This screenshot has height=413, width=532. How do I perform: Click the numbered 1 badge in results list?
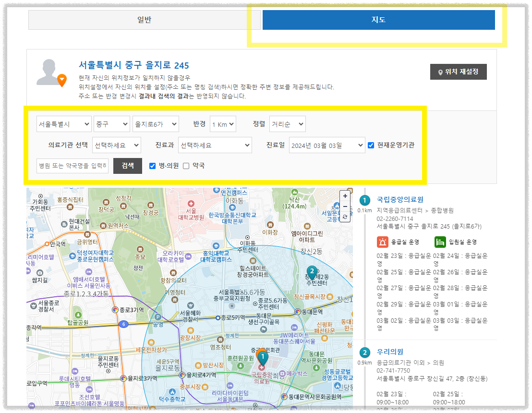365,200
